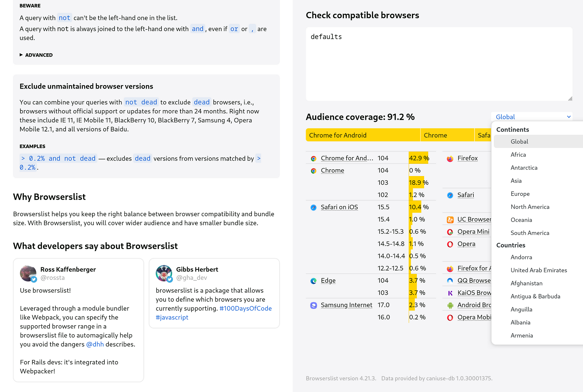The width and height of the screenshot is (583, 392).
Task: Click the Opera icon next to Opera link
Action: tap(450, 244)
